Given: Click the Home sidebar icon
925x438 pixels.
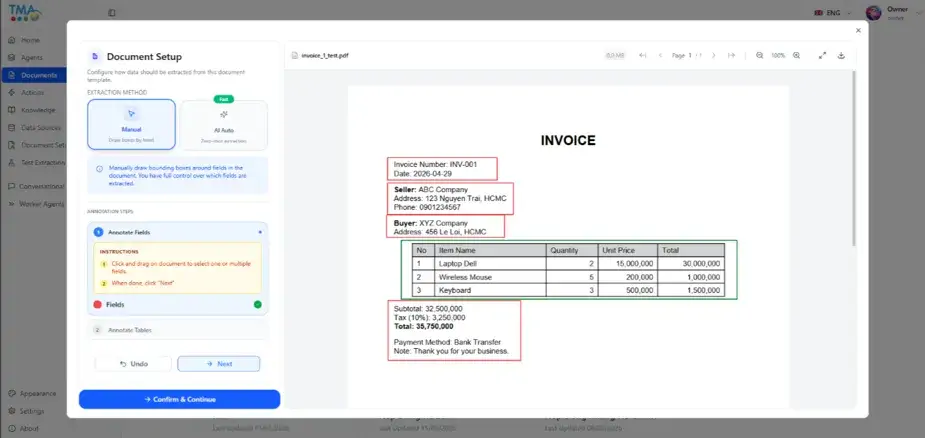Looking at the screenshot, I should 11,40.
